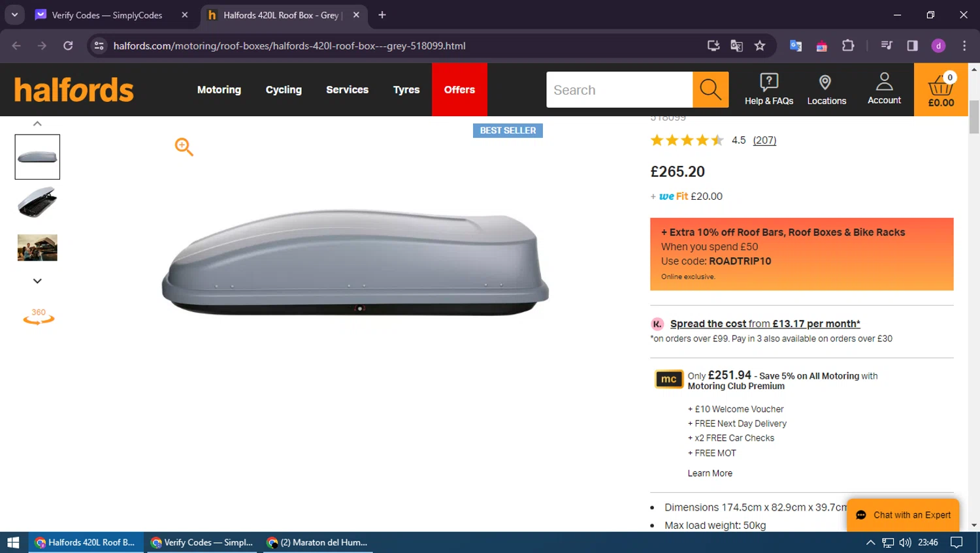Click the taskbar clock 23:46

tap(928, 543)
